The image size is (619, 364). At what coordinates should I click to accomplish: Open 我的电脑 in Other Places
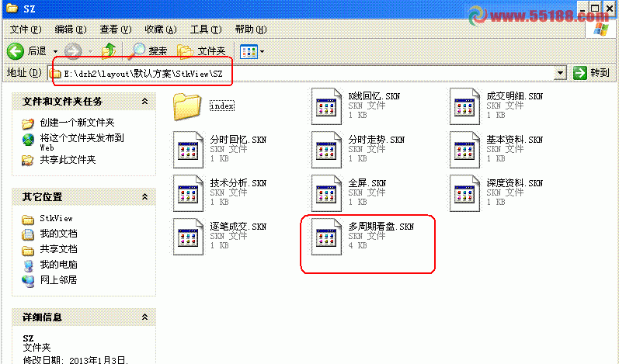click(58, 264)
